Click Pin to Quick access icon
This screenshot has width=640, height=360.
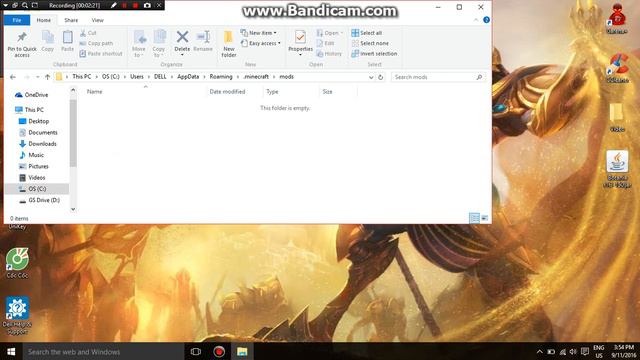(22, 38)
